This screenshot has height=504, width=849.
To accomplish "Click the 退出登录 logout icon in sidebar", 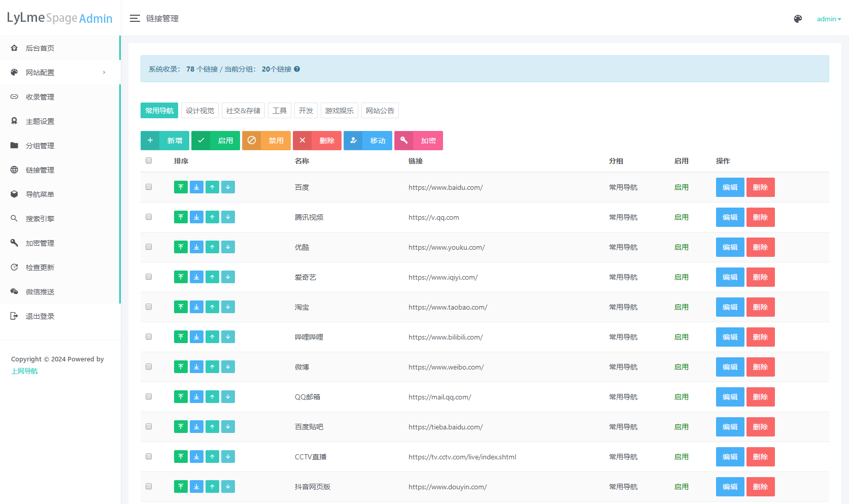I will pos(14,315).
